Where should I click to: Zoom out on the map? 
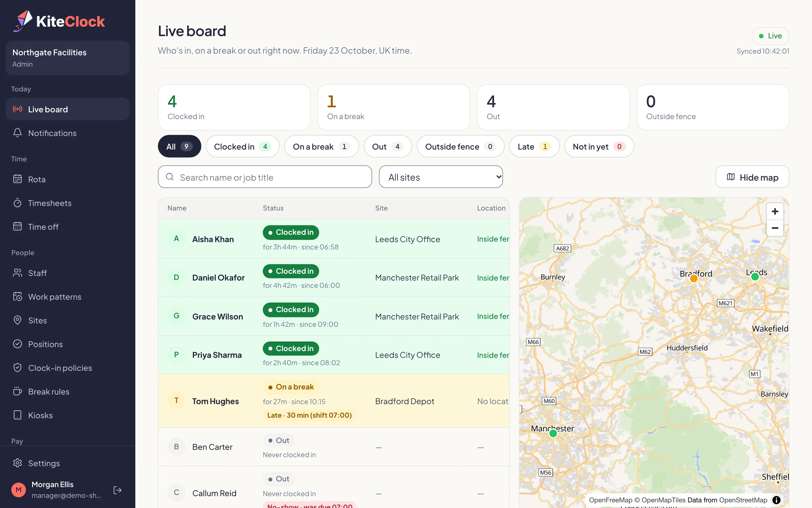pyautogui.click(x=775, y=228)
